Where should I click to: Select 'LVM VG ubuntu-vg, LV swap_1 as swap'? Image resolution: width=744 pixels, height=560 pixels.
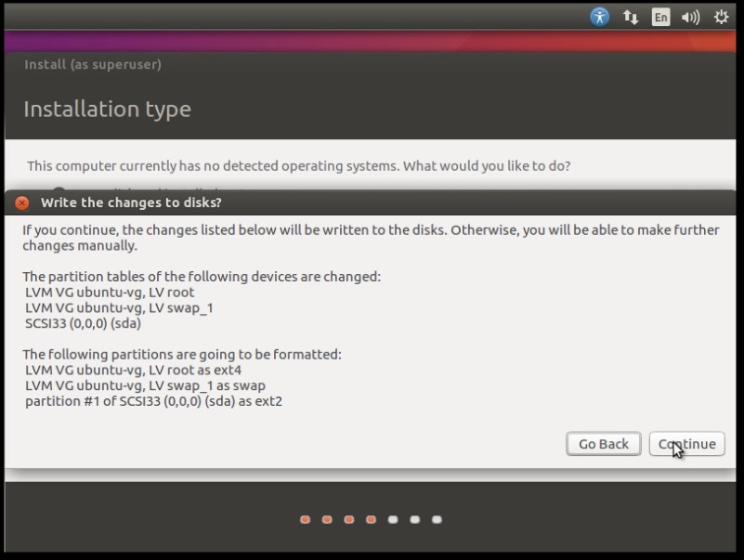145,385
